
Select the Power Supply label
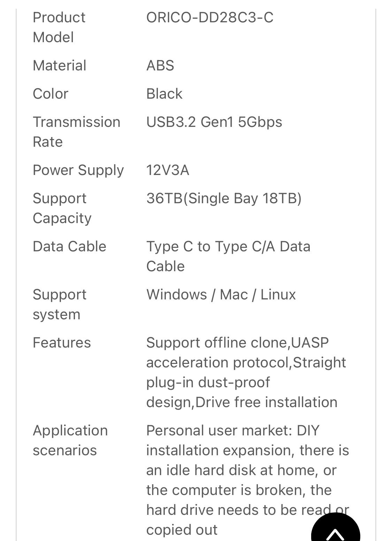(78, 170)
